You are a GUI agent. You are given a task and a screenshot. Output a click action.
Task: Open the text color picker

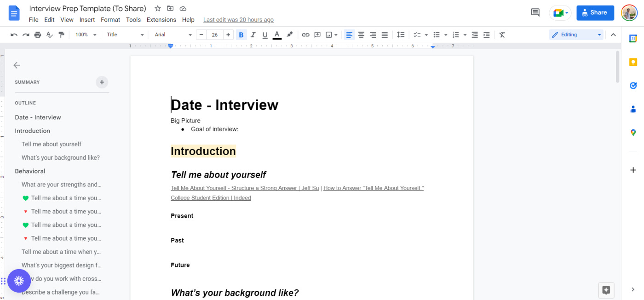pos(276,35)
